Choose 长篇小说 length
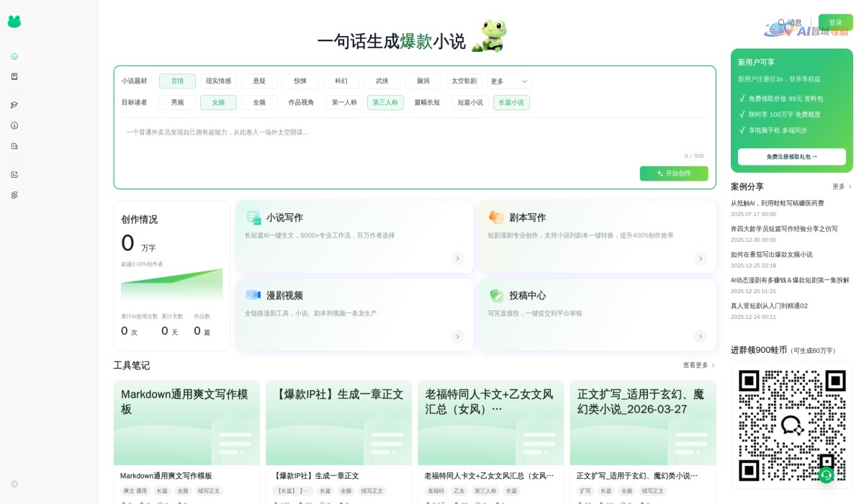The image size is (864, 504). click(x=511, y=103)
